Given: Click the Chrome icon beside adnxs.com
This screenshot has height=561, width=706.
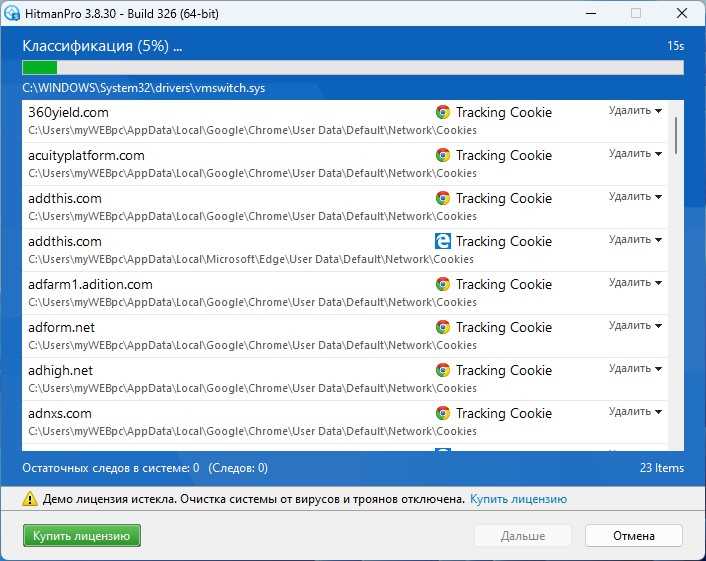Looking at the screenshot, I should [443, 413].
